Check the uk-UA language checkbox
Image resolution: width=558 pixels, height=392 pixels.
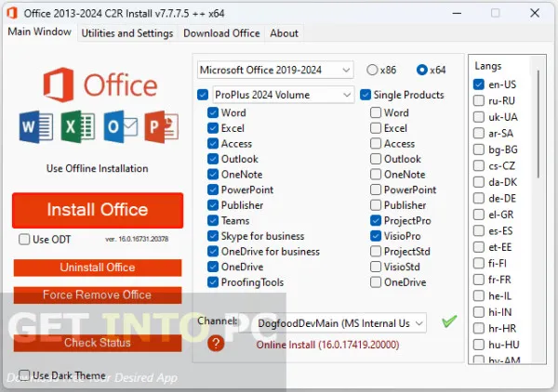tap(479, 117)
